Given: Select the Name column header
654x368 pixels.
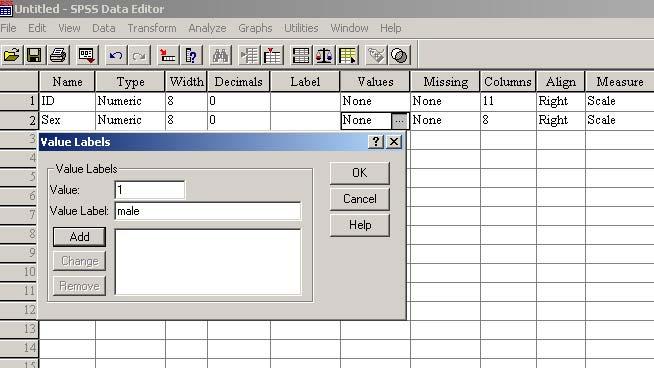Looking at the screenshot, I should [x=67, y=81].
